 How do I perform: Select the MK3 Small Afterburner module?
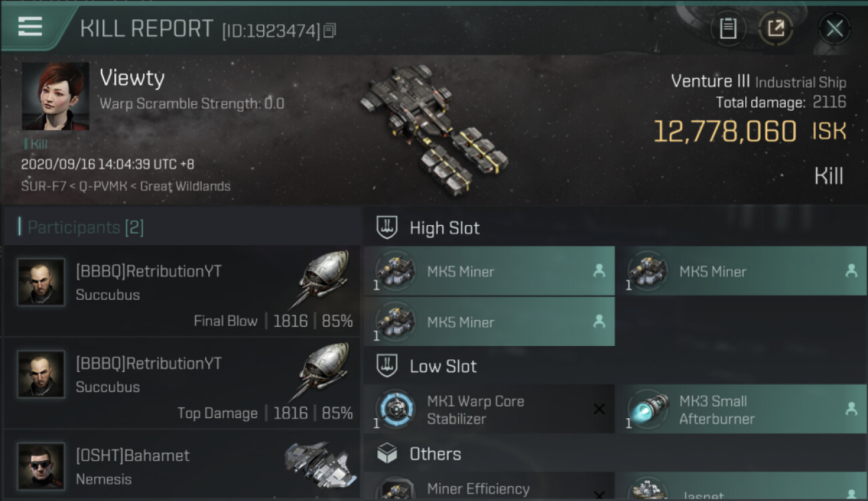pos(741,409)
